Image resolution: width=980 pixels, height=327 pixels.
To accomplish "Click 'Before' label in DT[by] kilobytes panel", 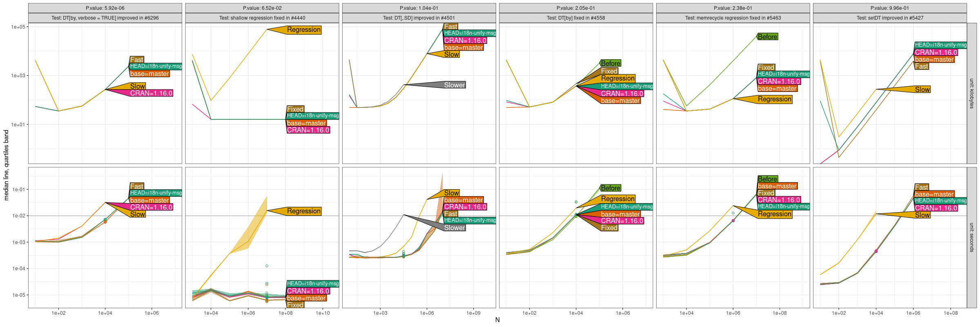I will (611, 63).
